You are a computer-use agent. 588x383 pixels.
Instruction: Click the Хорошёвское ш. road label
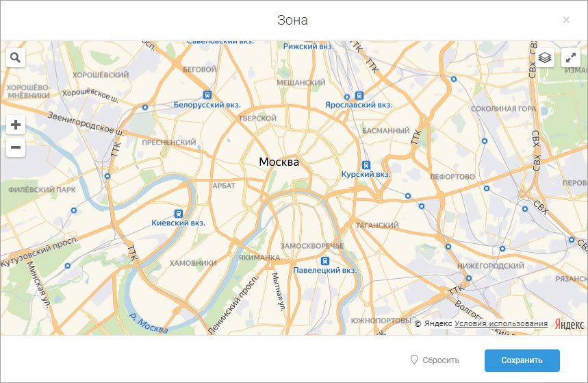coord(90,95)
